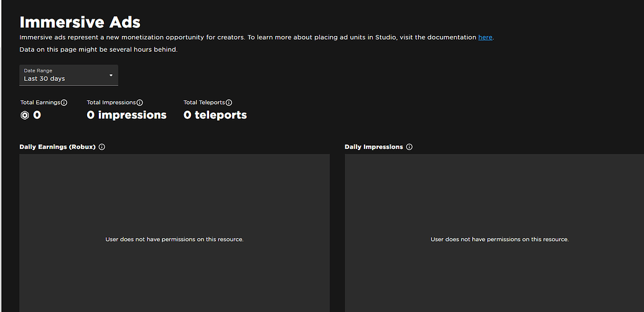644x312 pixels.
Task: Click the Total Impressions info icon
Action: coord(139,102)
